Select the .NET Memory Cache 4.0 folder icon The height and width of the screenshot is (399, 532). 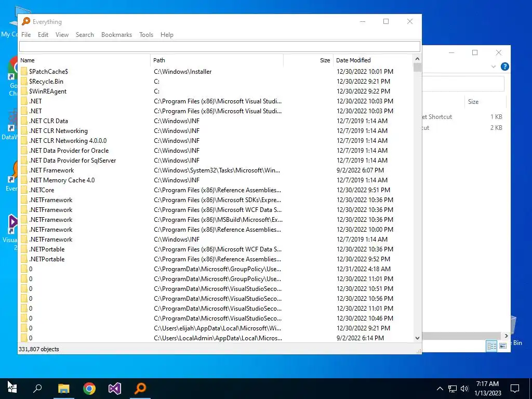24,180
